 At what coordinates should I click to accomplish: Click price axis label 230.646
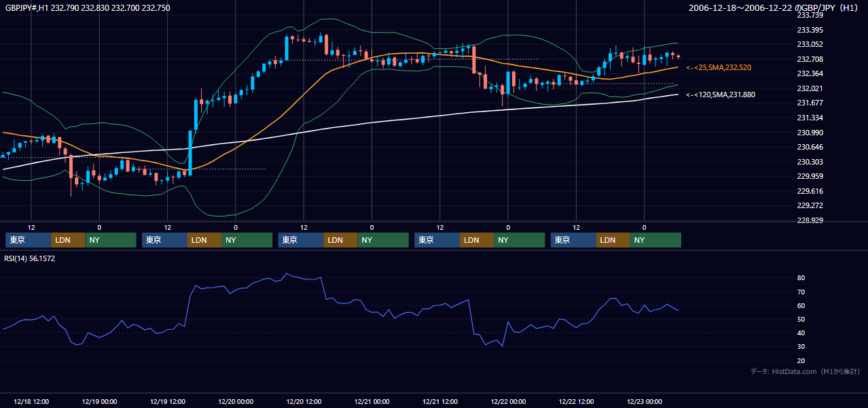click(x=810, y=147)
